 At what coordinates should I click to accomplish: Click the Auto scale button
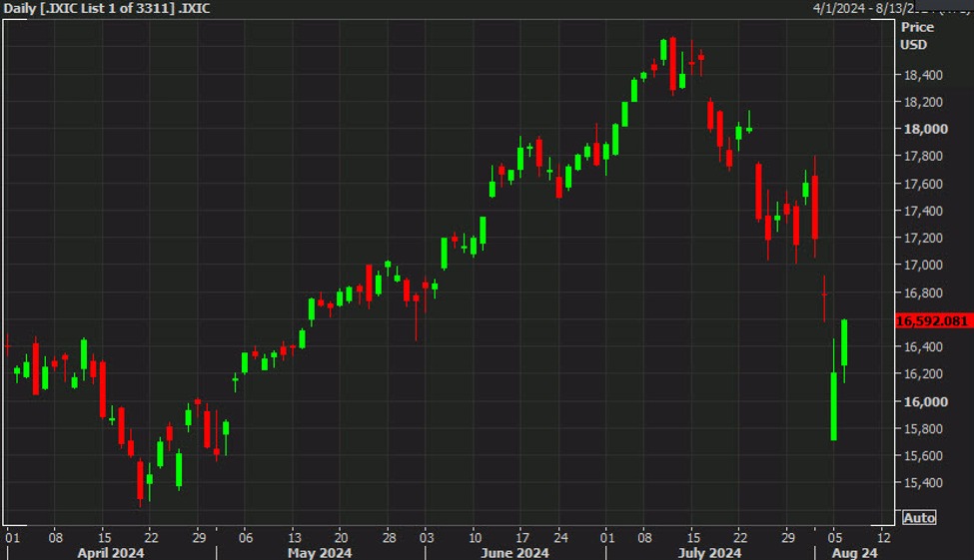[x=919, y=518]
